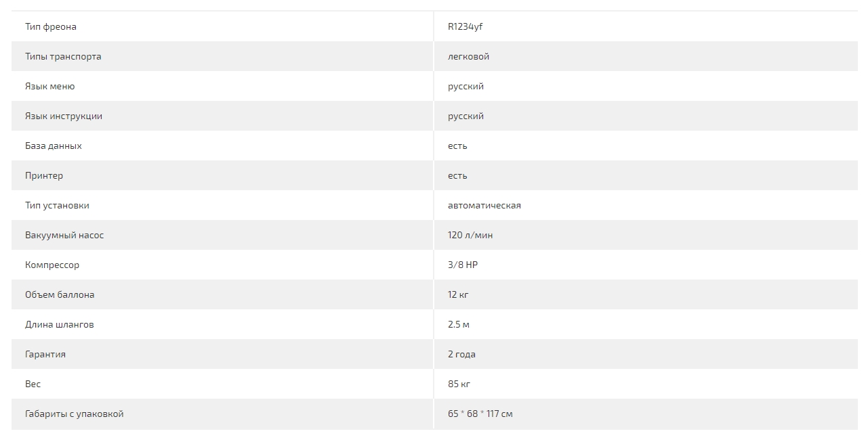Click the 'Компрессор' row label
This screenshot has width=868, height=442.
[52, 265]
